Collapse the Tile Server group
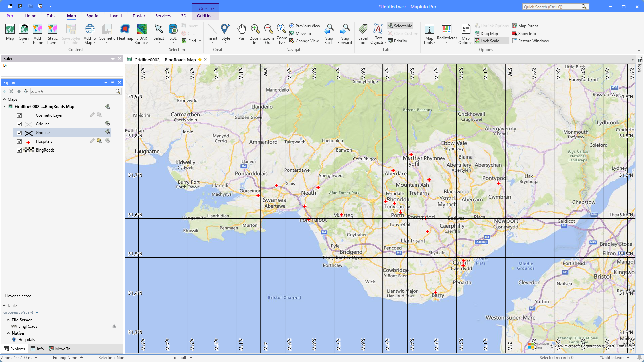This screenshot has height=362, width=644. click(8, 320)
